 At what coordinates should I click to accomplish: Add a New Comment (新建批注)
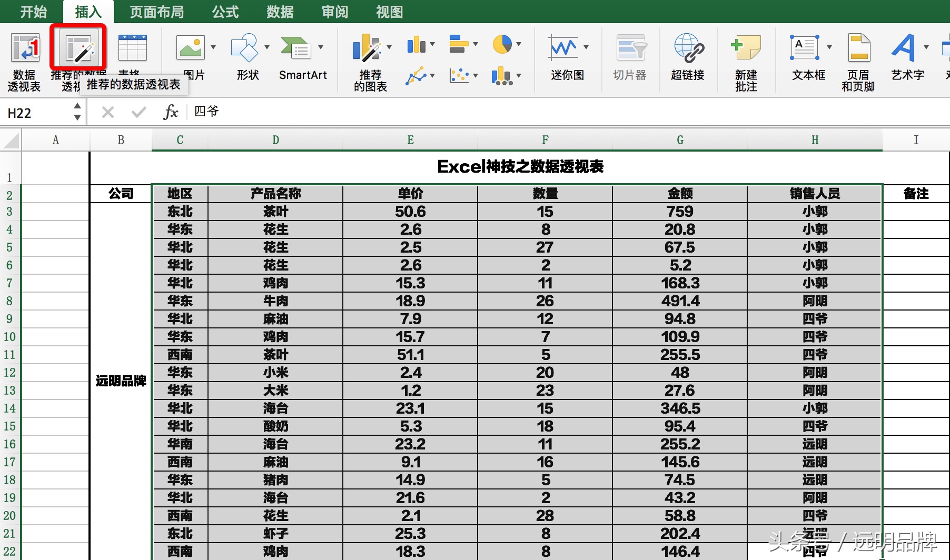pyautogui.click(x=746, y=48)
